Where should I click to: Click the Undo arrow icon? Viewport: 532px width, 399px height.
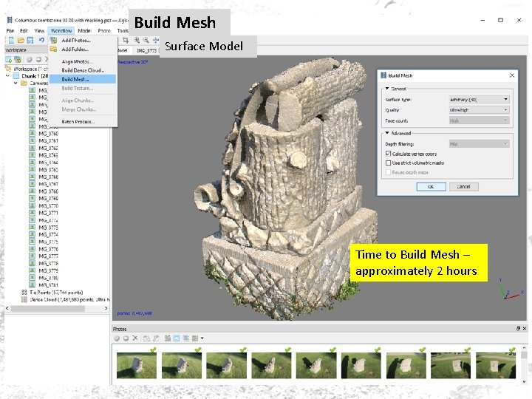pyautogui.click(x=41, y=40)
